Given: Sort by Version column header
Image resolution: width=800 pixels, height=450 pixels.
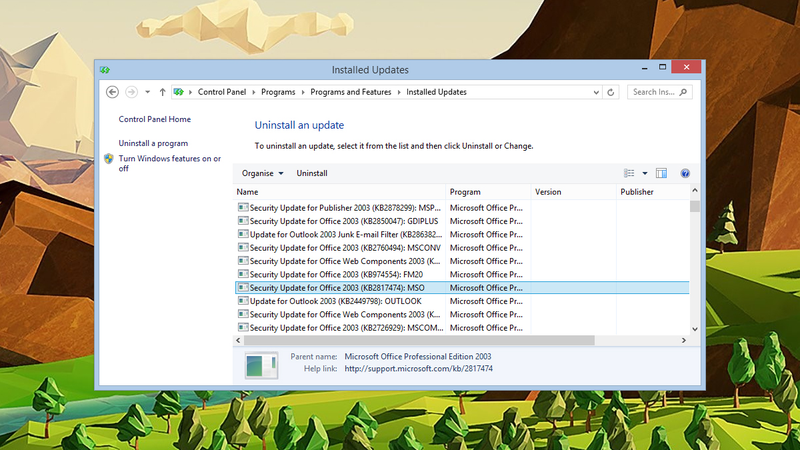Looking at the screenshot, I should click(x=573, y=192).
